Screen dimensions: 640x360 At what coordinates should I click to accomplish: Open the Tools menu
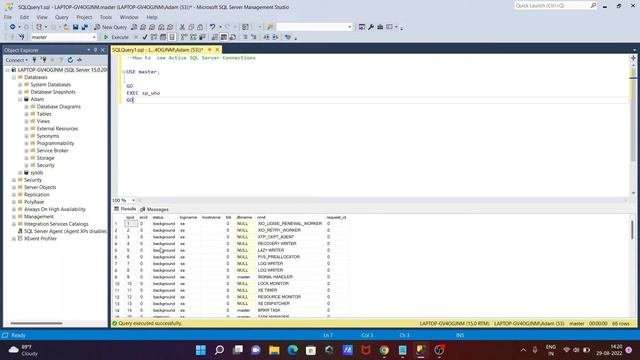pos(106,17)
